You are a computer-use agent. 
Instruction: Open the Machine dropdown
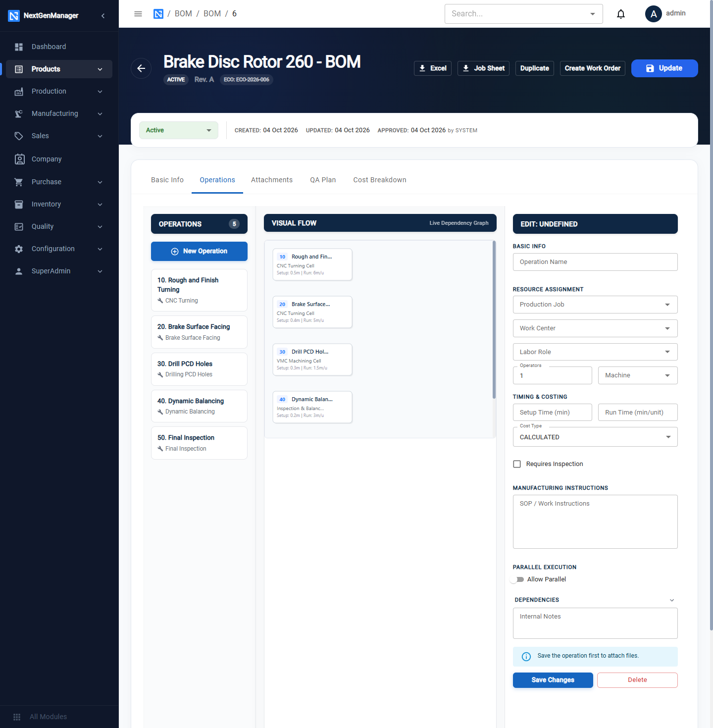[x=638, y=375]
